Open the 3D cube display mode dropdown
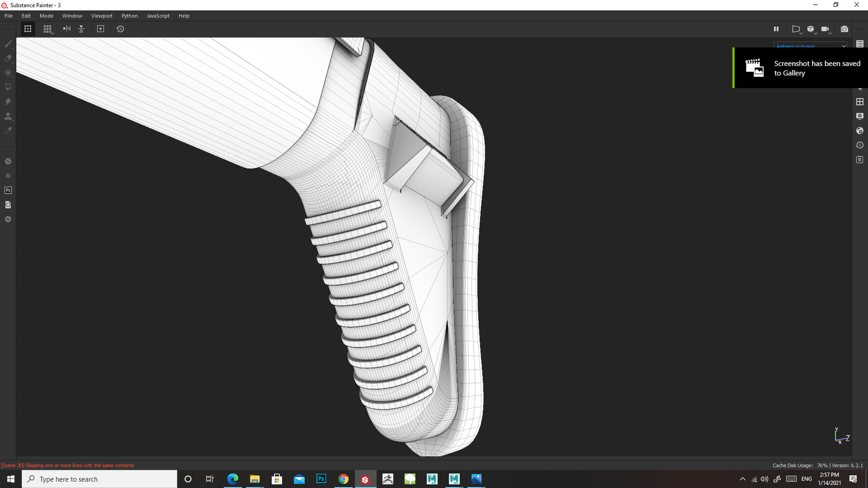The image size is (868, 488). point(811,29)
